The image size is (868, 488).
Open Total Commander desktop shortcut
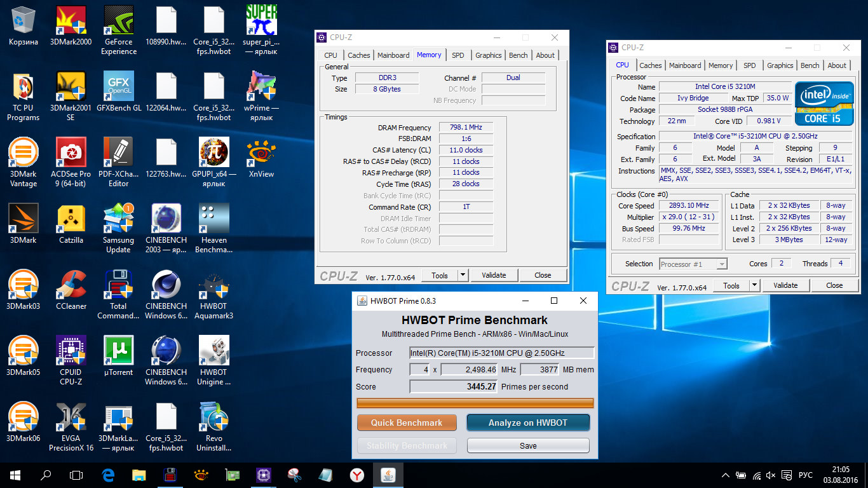click(x=119, y=295)
